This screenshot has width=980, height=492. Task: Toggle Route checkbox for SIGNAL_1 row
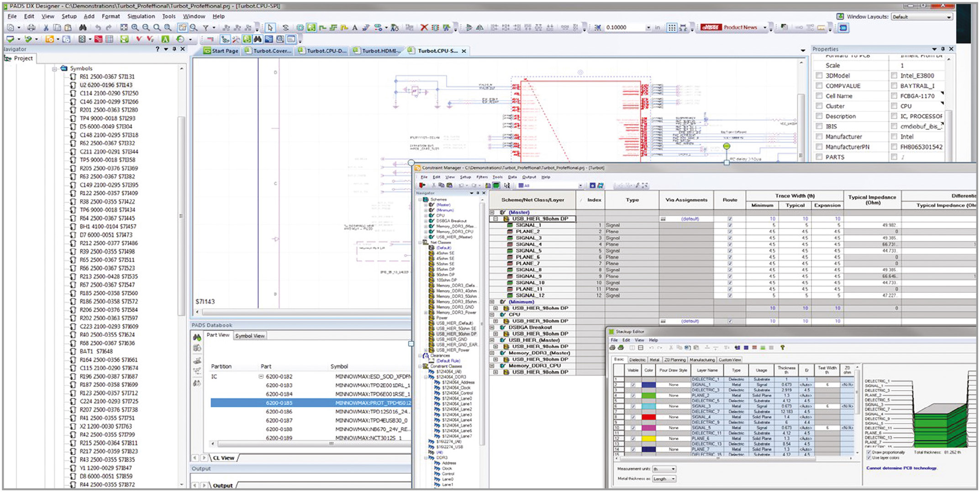730,225
